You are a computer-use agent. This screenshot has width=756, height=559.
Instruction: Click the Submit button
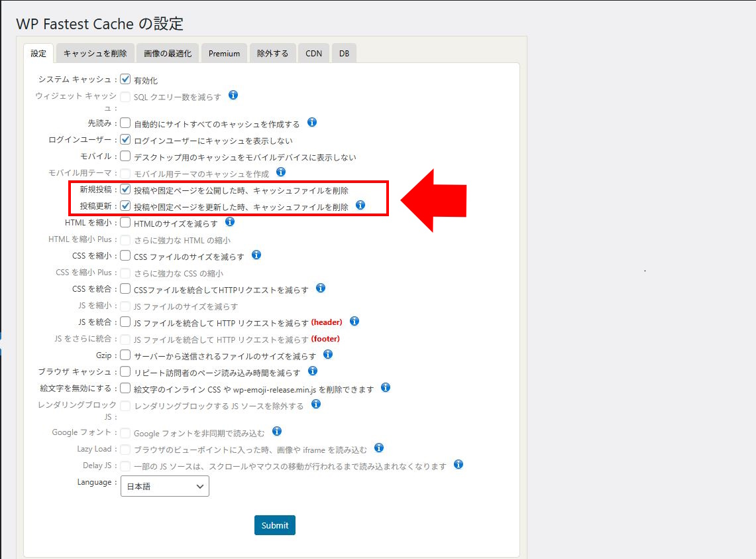(x=275, y=525)
